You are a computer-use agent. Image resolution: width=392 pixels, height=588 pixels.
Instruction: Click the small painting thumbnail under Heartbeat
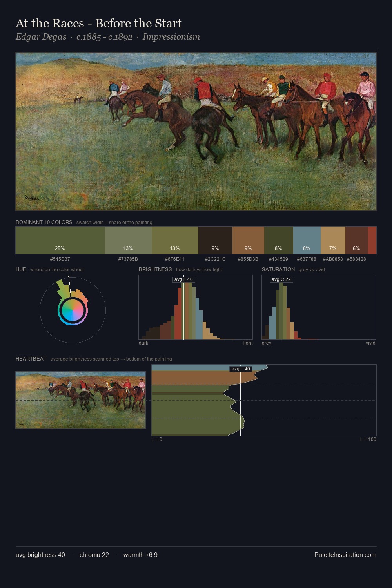[x=80, y=400]
